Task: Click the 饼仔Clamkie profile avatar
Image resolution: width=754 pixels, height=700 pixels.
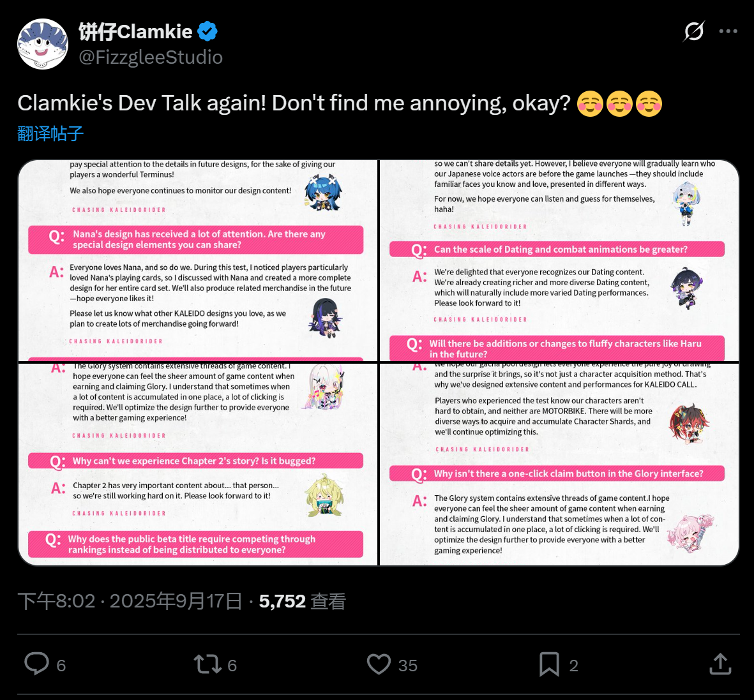Action: 43,44
